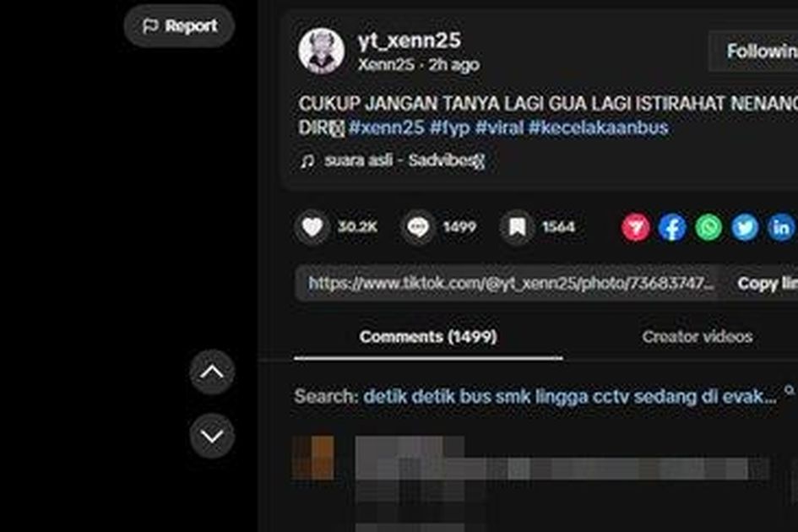Share to Twitter
The width and height of the screenshot is (798, 532).
745,227
